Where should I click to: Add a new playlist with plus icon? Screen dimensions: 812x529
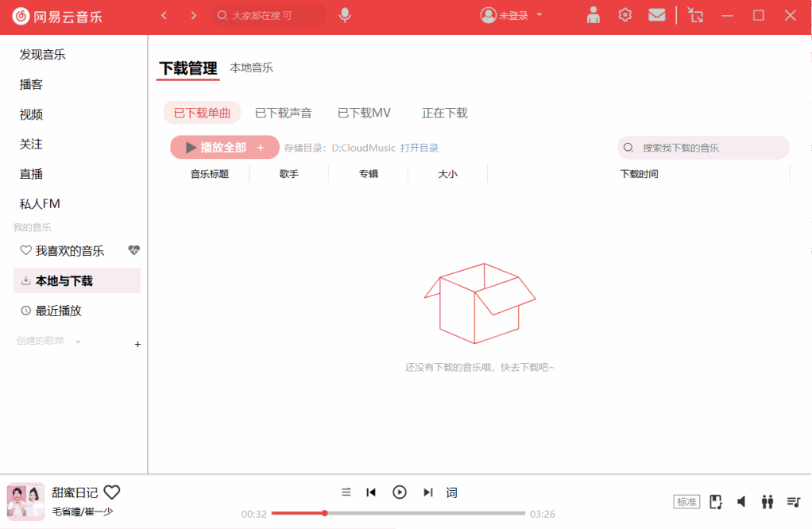pyautogui.click(x=137, y=344)
